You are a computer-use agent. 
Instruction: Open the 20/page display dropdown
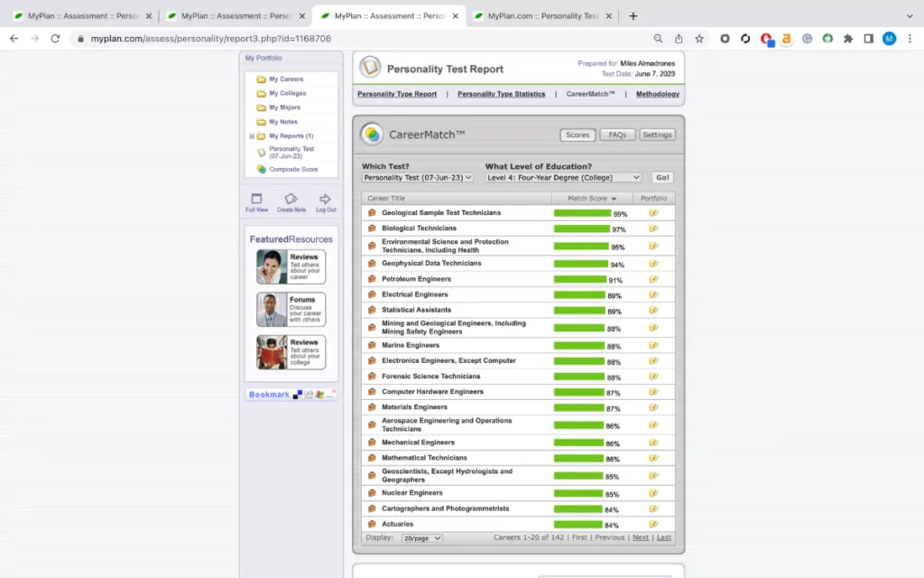click(422, 538)
